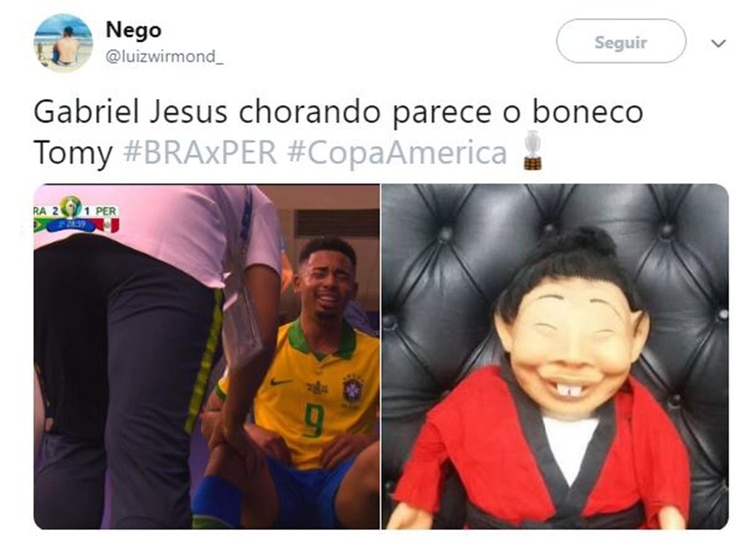Screen dimensions: 750x540
Task: Open the @luizwirmond_ handle
Action: tap(164, 56)
